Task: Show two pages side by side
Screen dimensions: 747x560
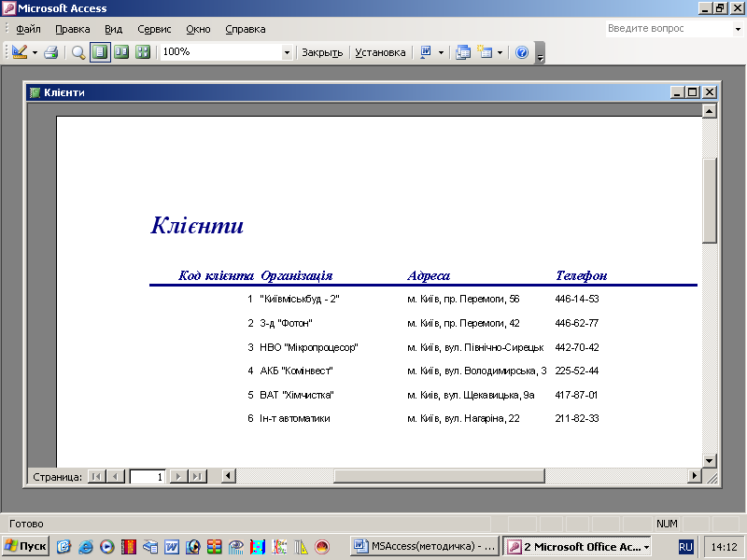Action: 121,52
